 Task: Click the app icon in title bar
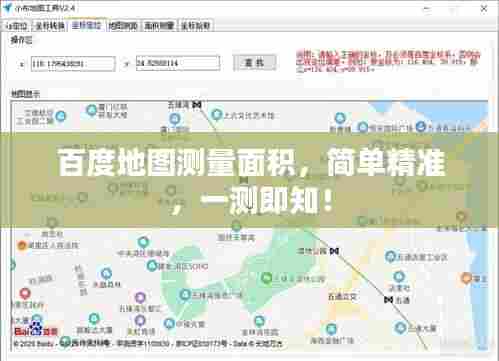pyautogui.click(x=7, y=8)
